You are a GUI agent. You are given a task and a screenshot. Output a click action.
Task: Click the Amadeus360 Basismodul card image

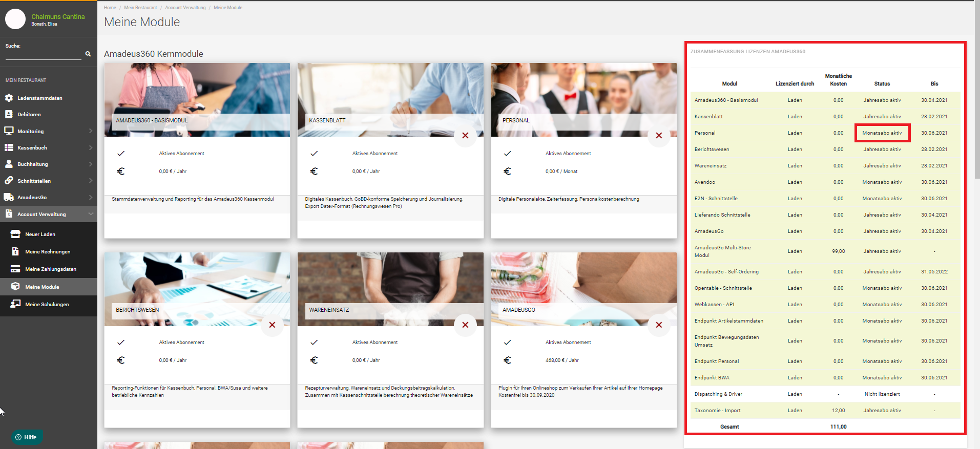(x=197, y=100)
